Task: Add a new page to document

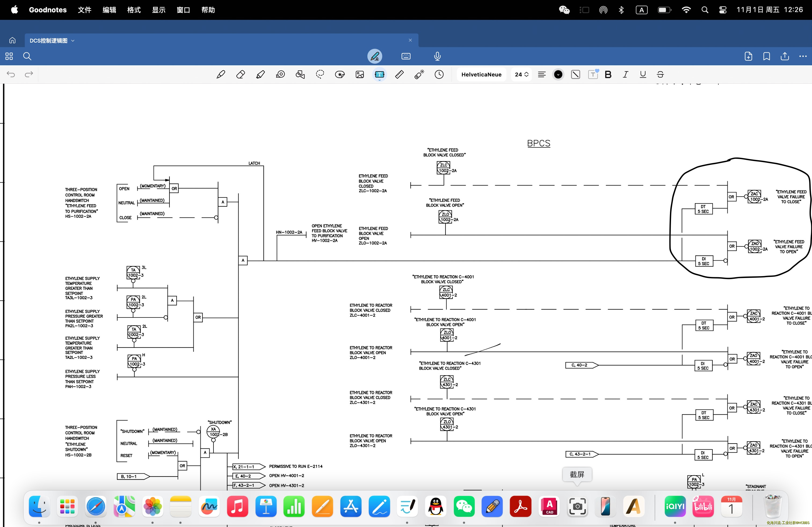Action: (x=749, y=56)
